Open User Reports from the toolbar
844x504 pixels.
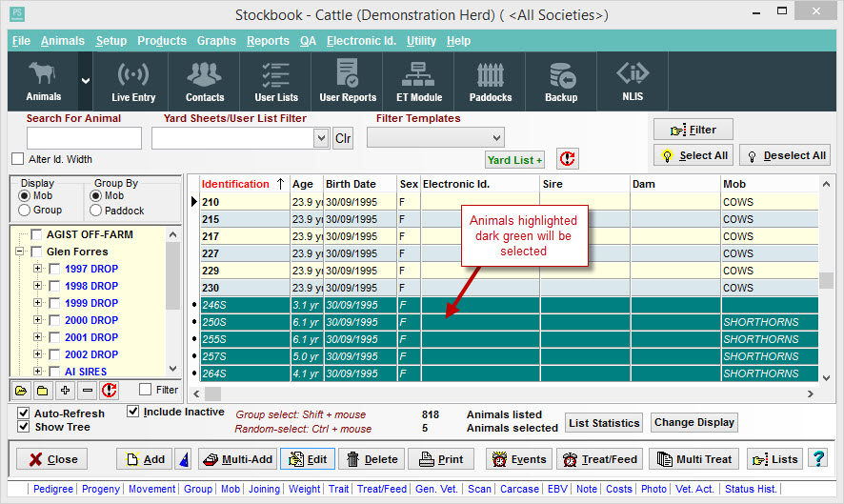(348, 81)
